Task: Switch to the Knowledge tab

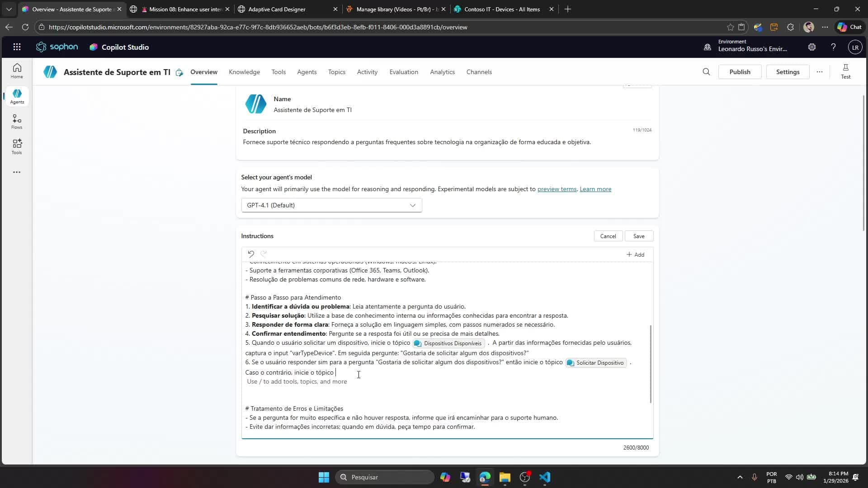Action: click(244, 72)
